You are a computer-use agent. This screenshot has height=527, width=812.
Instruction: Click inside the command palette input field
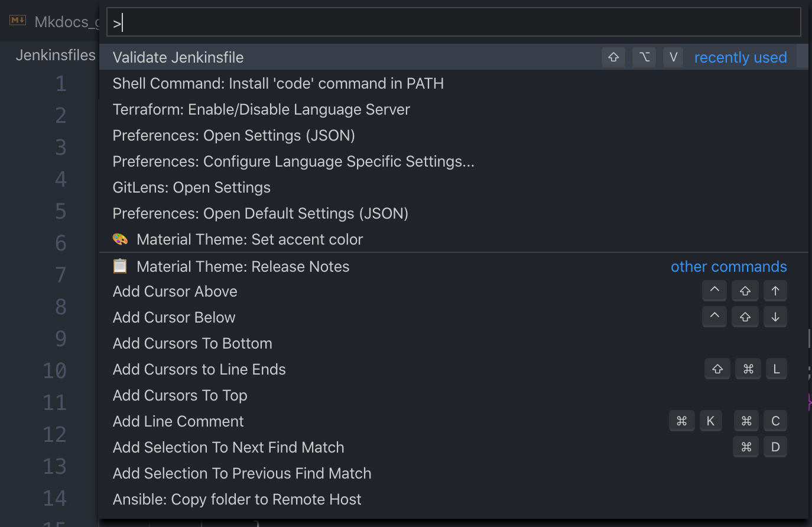[414, 21]
